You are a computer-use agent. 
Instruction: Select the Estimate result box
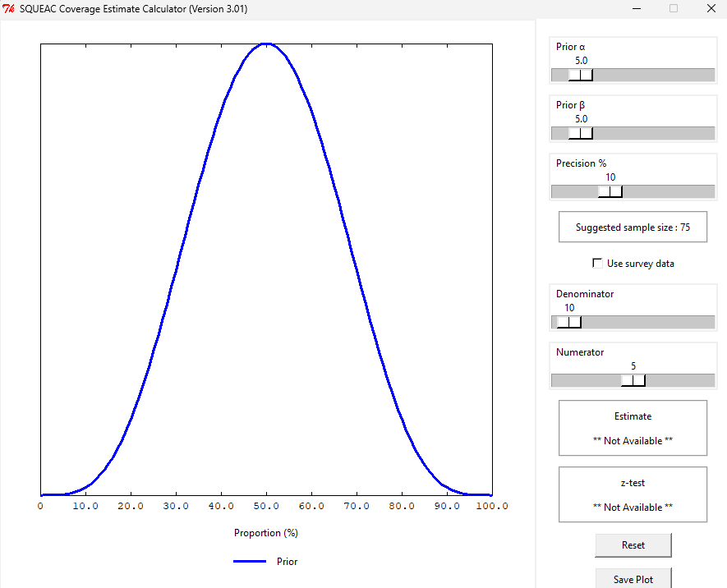pos(633,428)
